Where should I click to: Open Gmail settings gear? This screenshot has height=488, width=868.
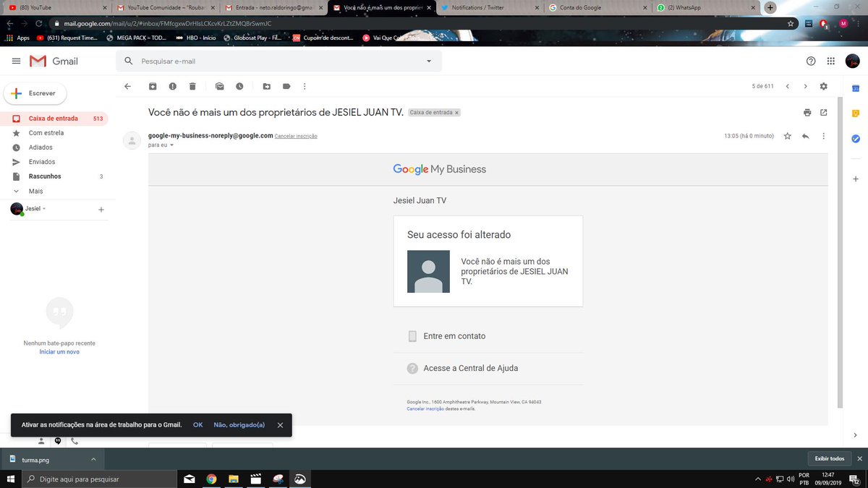point(824,86)
